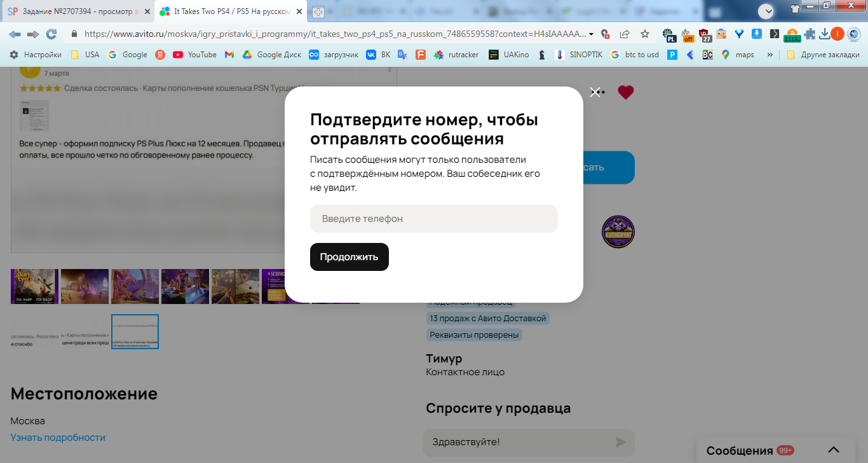
Task: Bookmark this page with the star icon
Action: click(x=645, y=34)
